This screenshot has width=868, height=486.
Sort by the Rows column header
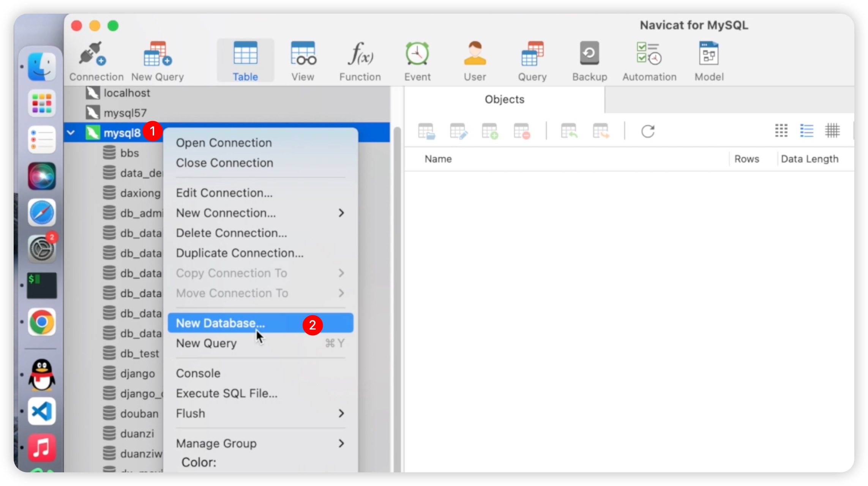click(x=746, y=159)
